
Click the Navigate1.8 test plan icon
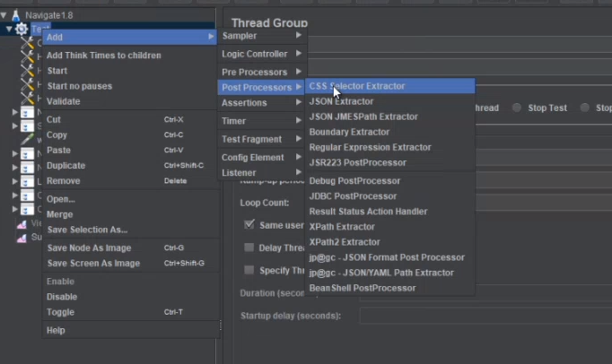pos(16,16)
